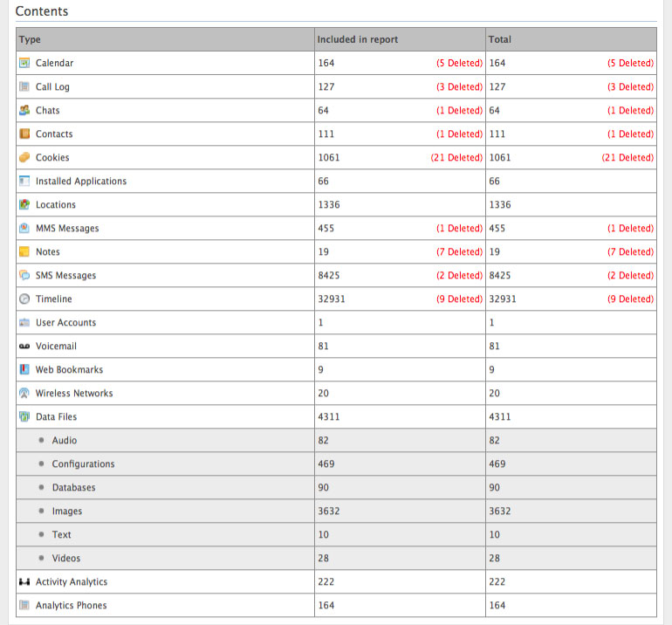The height and width of the screenshot is (625, 672).
Task: Open the MMS Messages row label
Action: pos(67,229)
